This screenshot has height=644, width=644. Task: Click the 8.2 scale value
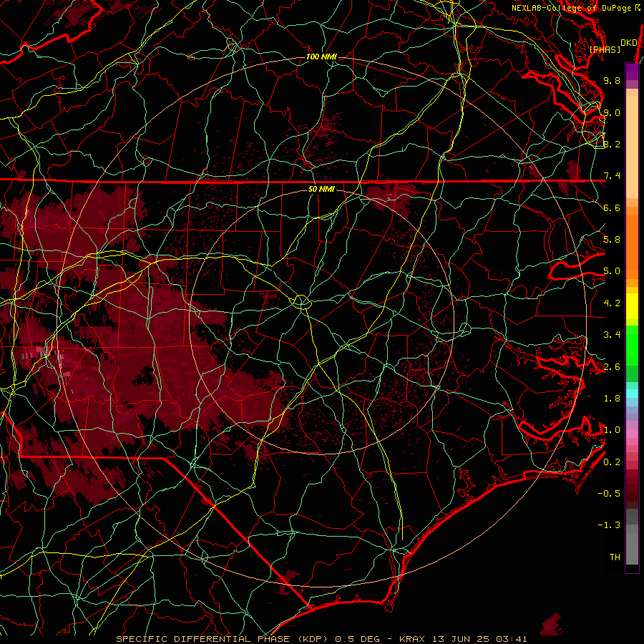[612, 144]
